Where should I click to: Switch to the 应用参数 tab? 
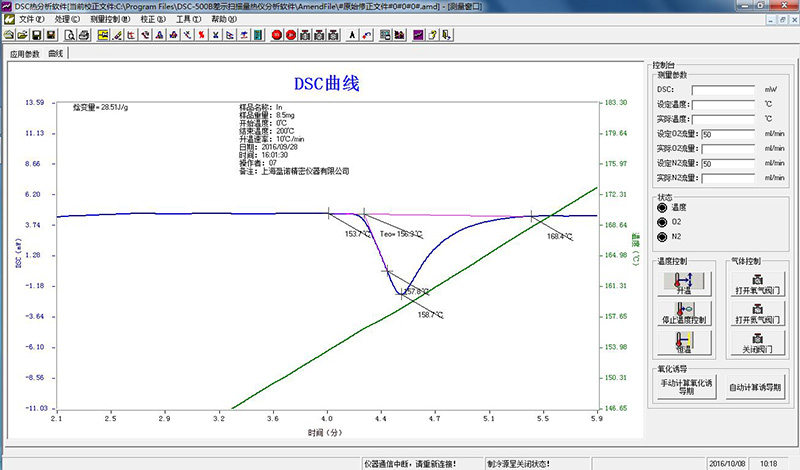pos(25,53)
